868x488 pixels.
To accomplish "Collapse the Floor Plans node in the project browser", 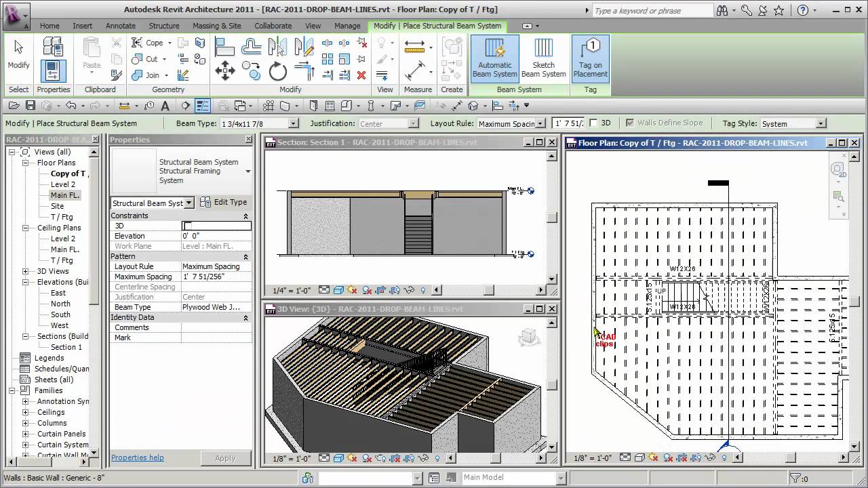I will 25,163.
